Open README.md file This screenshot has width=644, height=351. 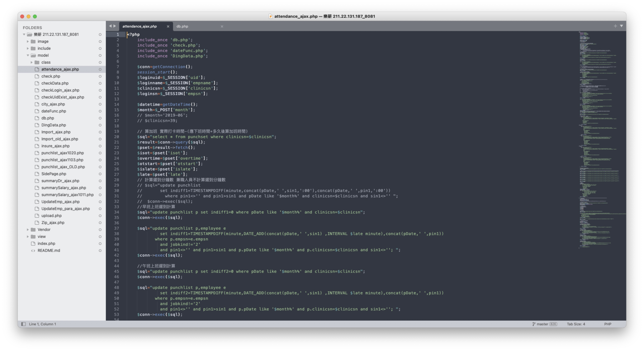point(49,251)
